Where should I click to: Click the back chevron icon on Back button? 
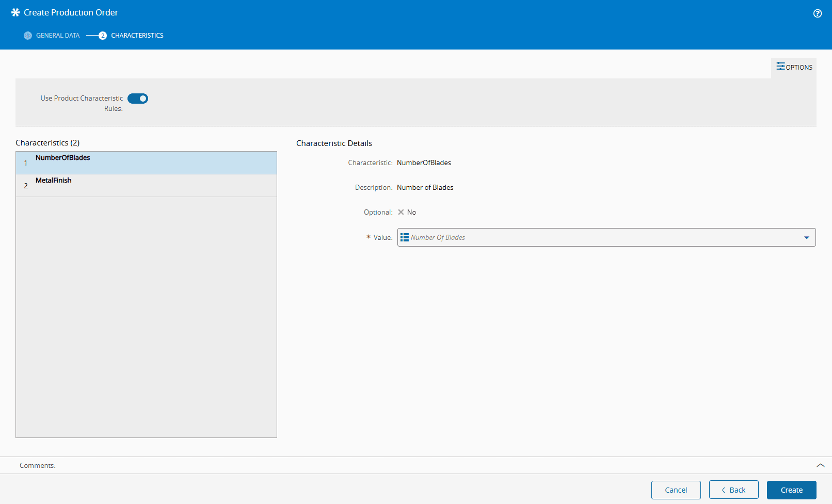click(x=724, y=490)
